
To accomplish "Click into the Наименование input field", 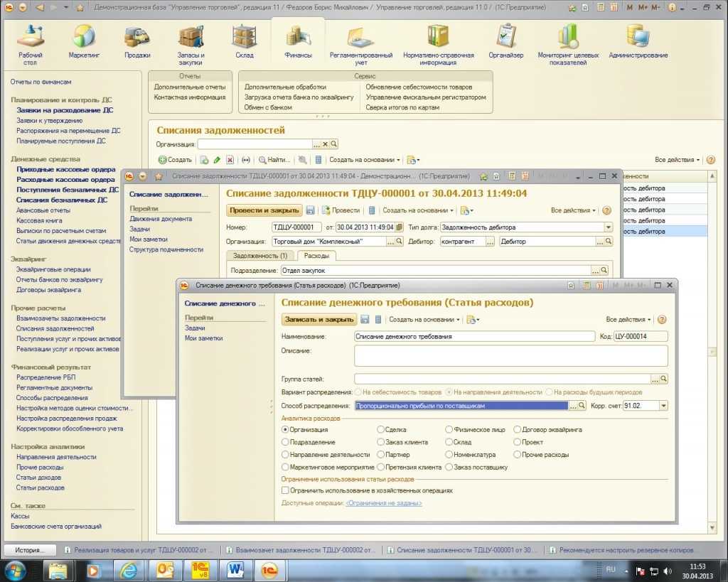I will (474, 337).
